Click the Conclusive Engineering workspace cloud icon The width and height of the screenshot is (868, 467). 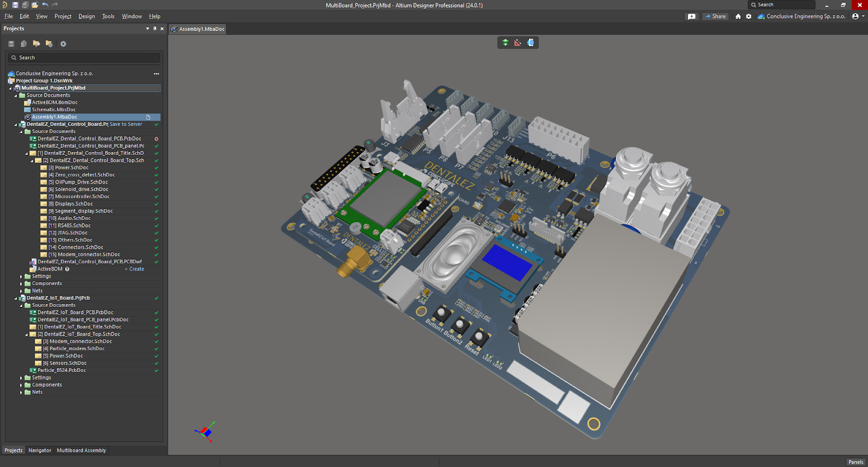tap(761, 16)
